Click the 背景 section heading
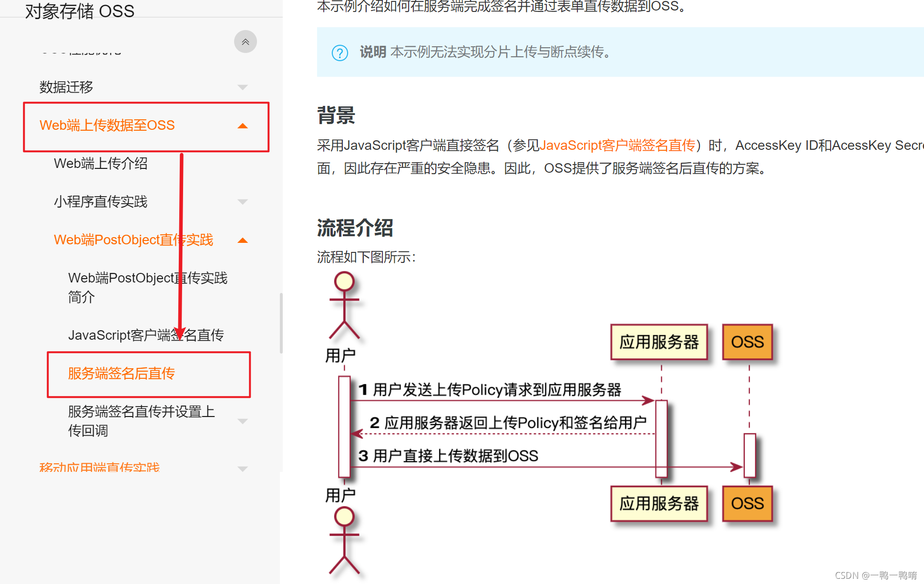The image size is (924, 584). point(335,115)
